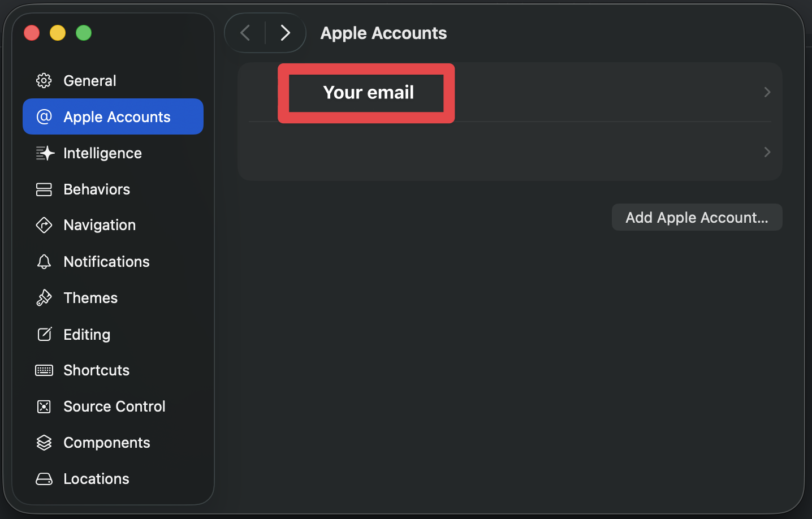Viewport: 812px width, 519px height.
Task: Click the Your email label
Action: pyautogui.click(x=368, y=92)
